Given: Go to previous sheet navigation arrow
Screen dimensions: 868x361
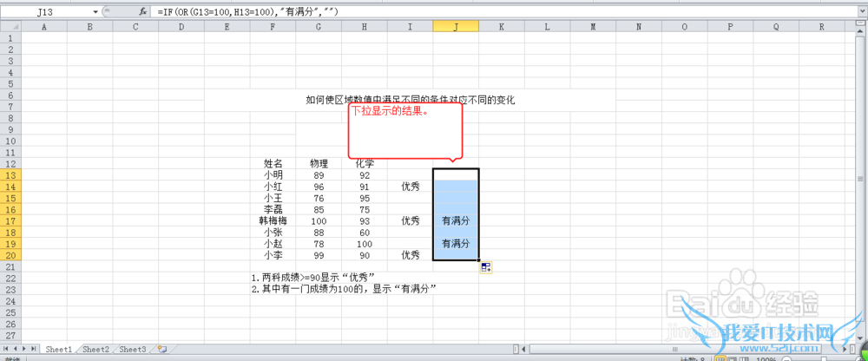Looking at the screenshot, I should 16,349.
